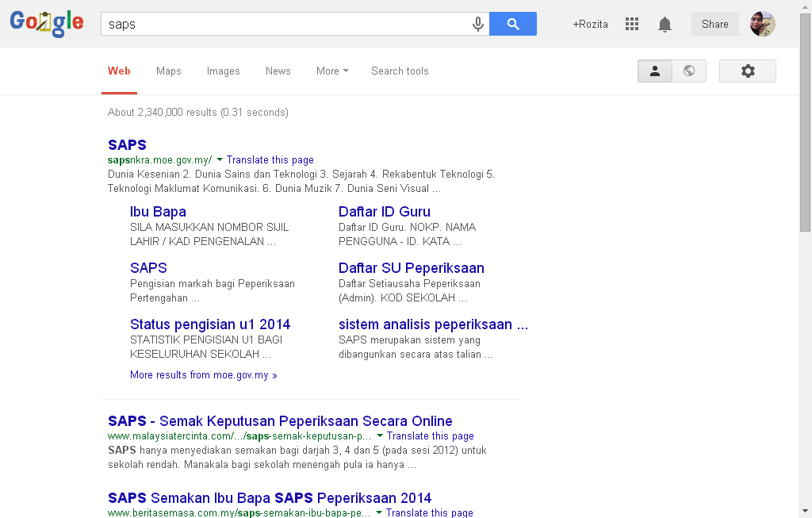Click the text Pengisian markah bagi Peperiksaan

[213, 284]
